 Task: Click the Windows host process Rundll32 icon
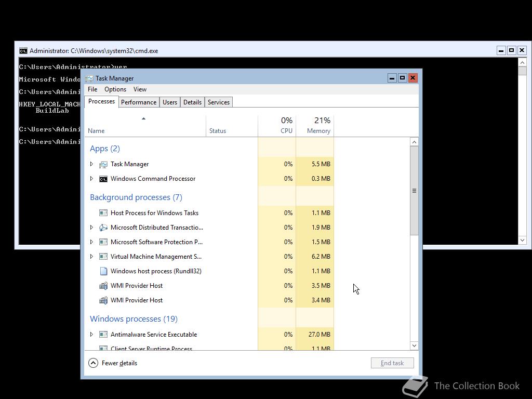pos(103,271)
